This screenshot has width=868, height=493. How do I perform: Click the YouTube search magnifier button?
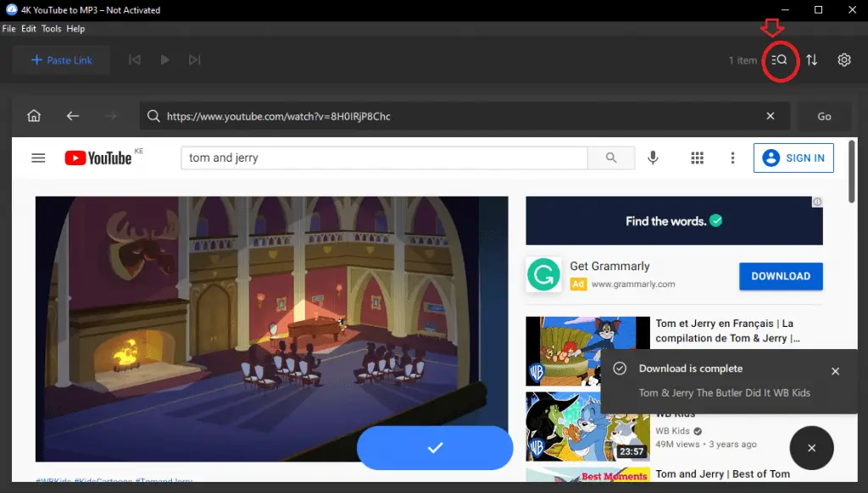[611, 158]
